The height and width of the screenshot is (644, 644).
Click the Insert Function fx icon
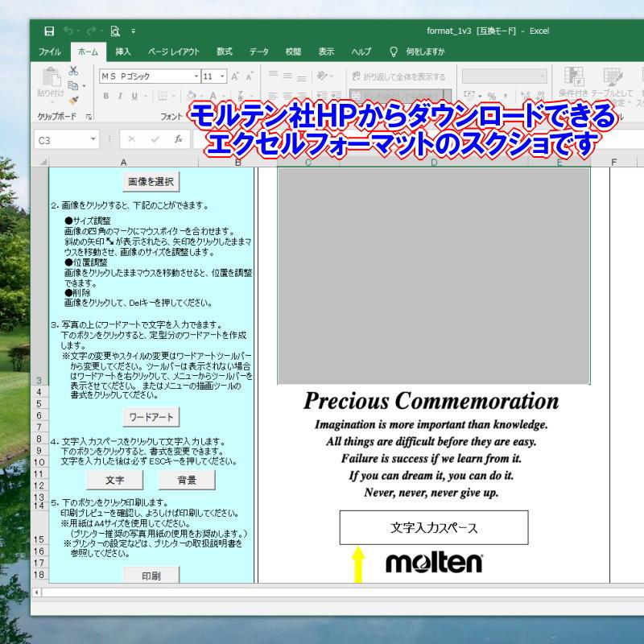(x=179, y=139)
